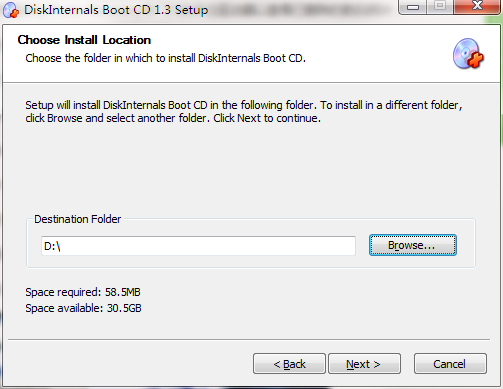Click the separator line above the buttons

pyautogui.click(x=249, y=340)
